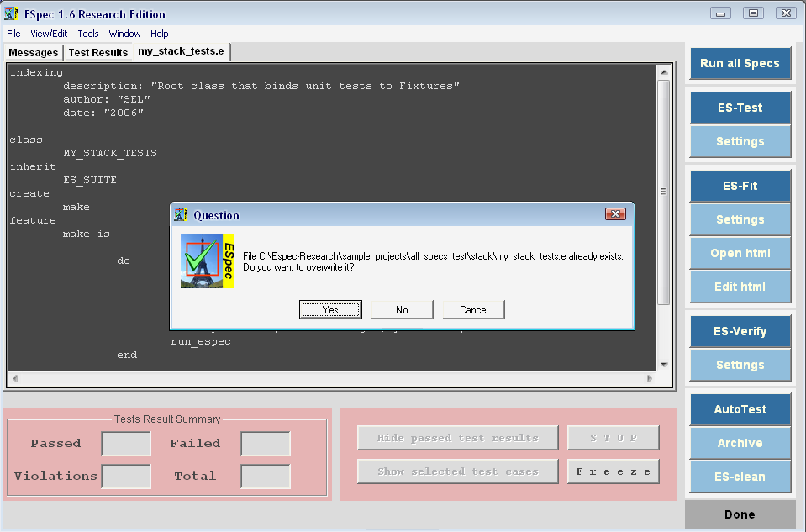This screenshot has height=532, width=806.
Task: Open the View/Edit menu
Action: click(x=49, y=34)
